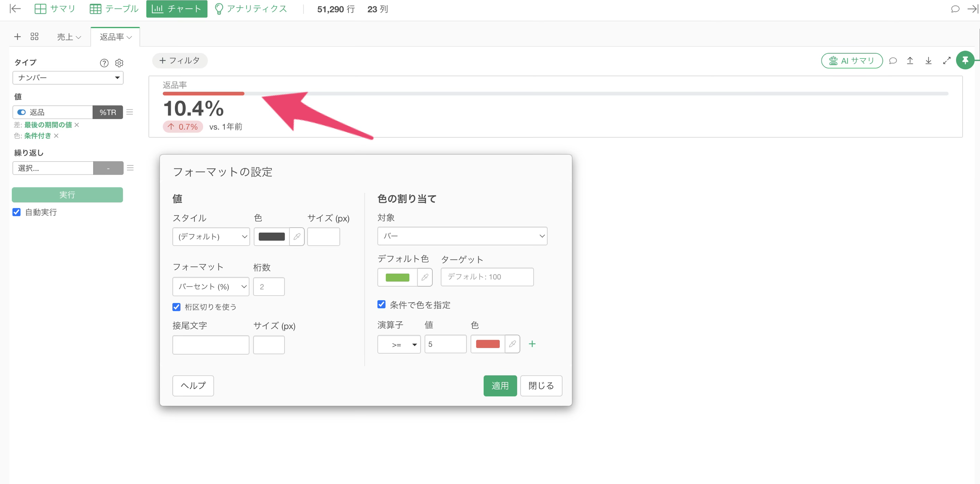Open chart settings gear icon
This screenshot has width=980, height=484.
coord(119,63)
